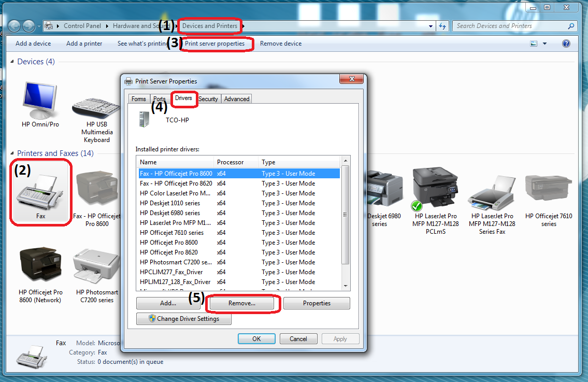Click the HP USB Multimedia Keyboard icon

97,108
